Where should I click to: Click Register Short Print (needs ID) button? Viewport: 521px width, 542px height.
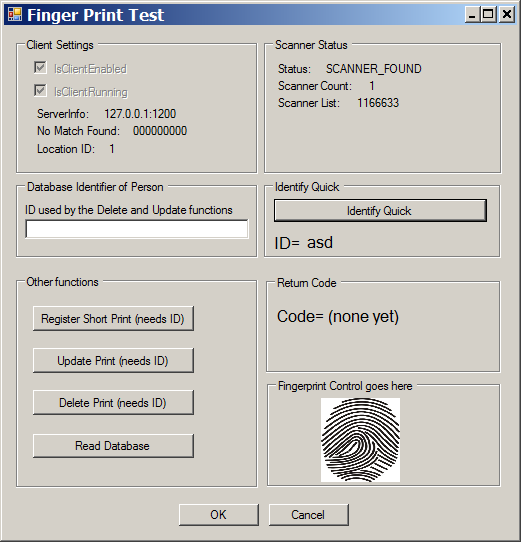(x=113, y=318)
